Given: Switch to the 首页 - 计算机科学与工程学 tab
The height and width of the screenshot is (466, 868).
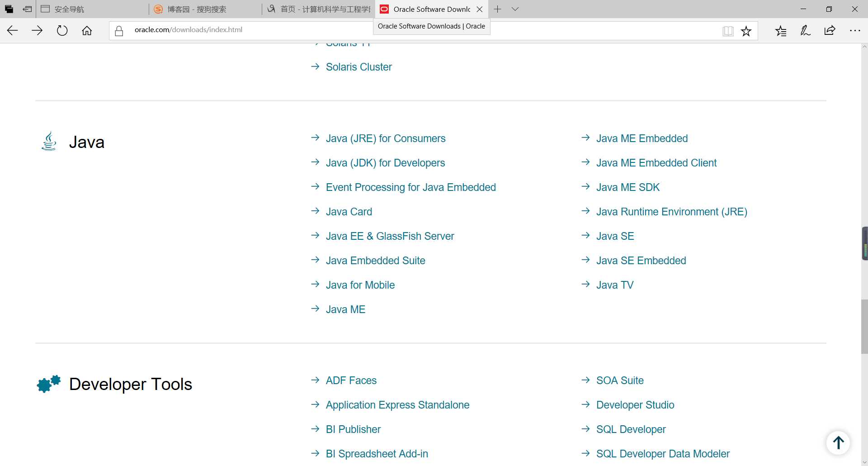Looking at the screenshot, I should pyautogui.click(x=318, y=9).
